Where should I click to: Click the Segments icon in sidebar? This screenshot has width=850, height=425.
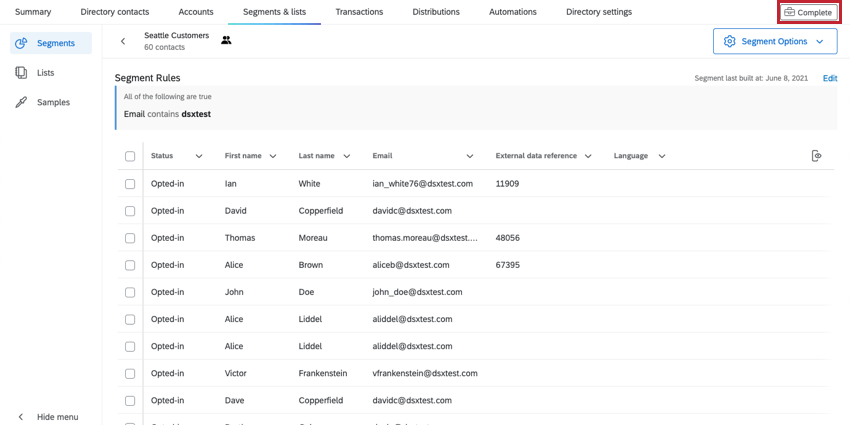21,43
